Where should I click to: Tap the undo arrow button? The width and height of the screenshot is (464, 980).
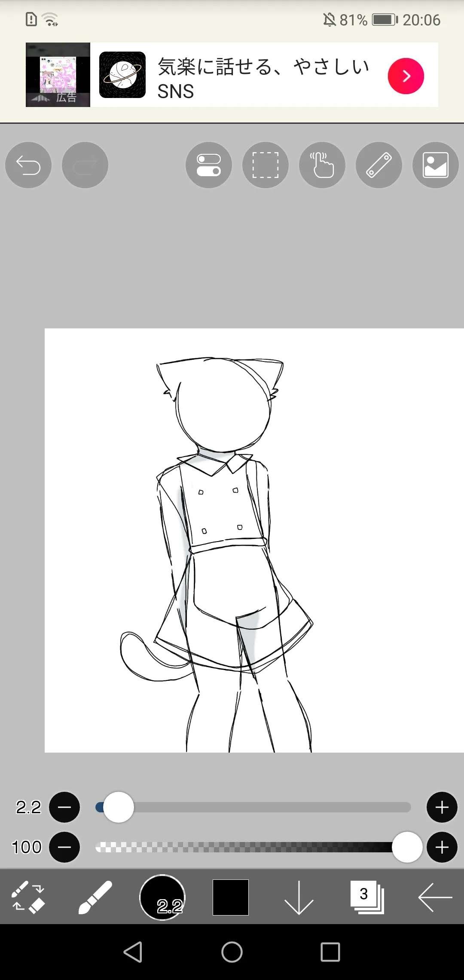[28, 165]
